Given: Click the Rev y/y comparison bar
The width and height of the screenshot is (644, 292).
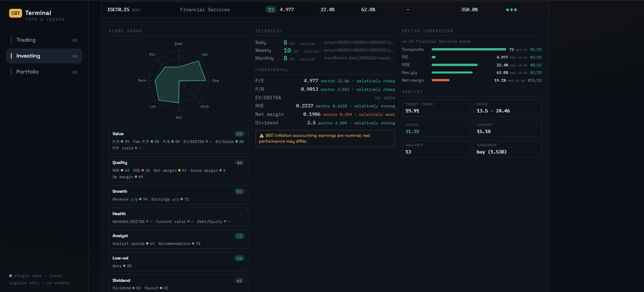Looking at the screenshot, I should coord(452,72).
